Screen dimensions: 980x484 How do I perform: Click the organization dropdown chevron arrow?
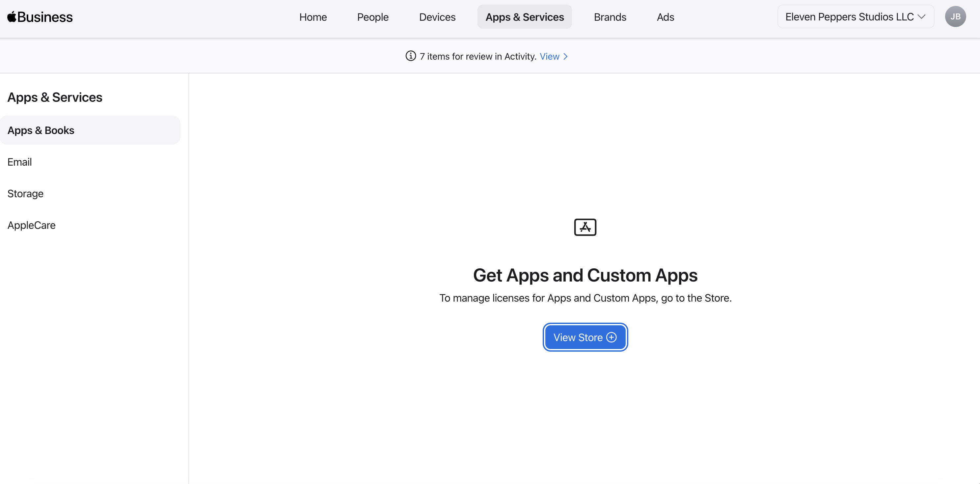click(x=921, y=17)
